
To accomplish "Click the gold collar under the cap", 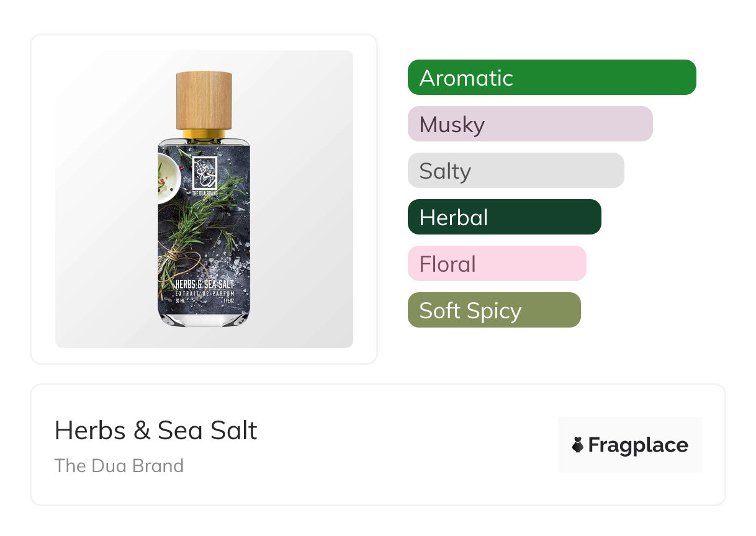I will (204, 134).
